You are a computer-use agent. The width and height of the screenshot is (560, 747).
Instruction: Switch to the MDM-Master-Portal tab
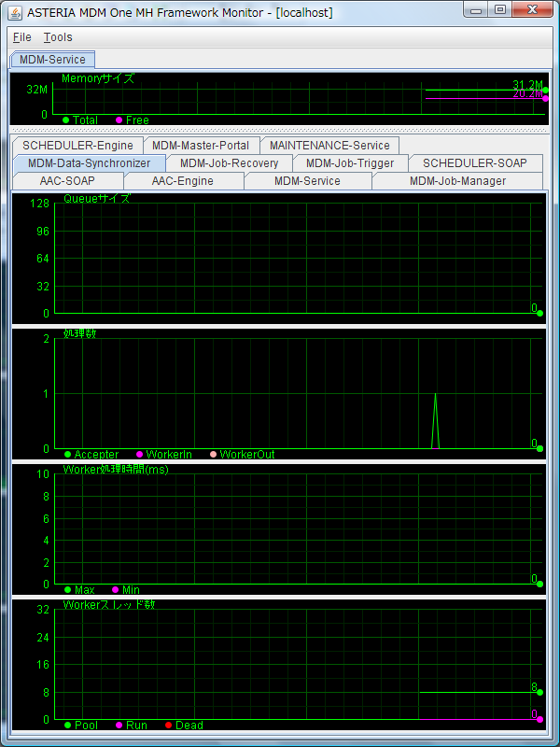[201, 146]
